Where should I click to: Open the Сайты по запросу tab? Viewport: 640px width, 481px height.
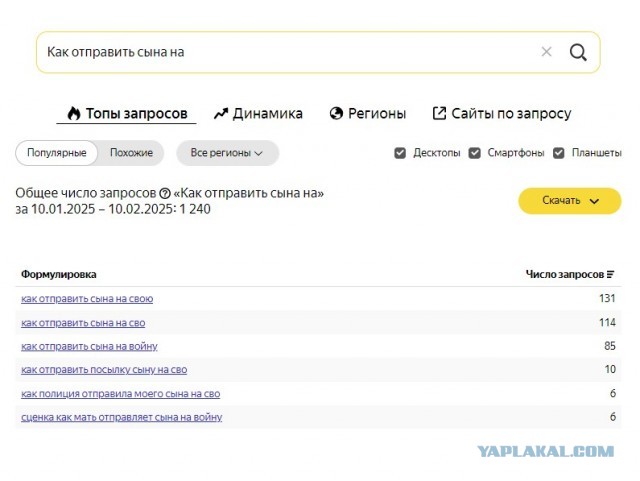pyautogui.click(x=502, y=114)
